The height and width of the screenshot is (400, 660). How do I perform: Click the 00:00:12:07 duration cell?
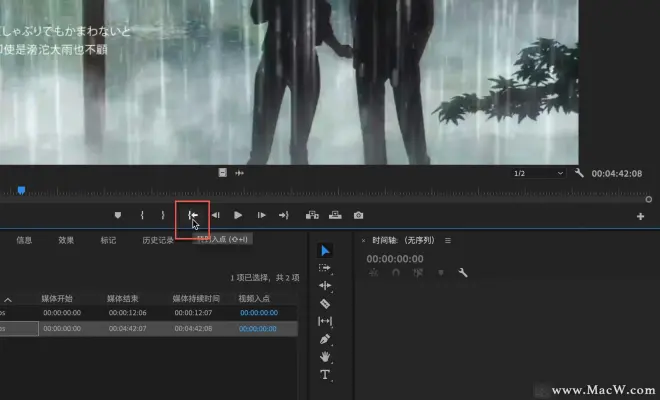pyautogui.click(x=193, y=312)
